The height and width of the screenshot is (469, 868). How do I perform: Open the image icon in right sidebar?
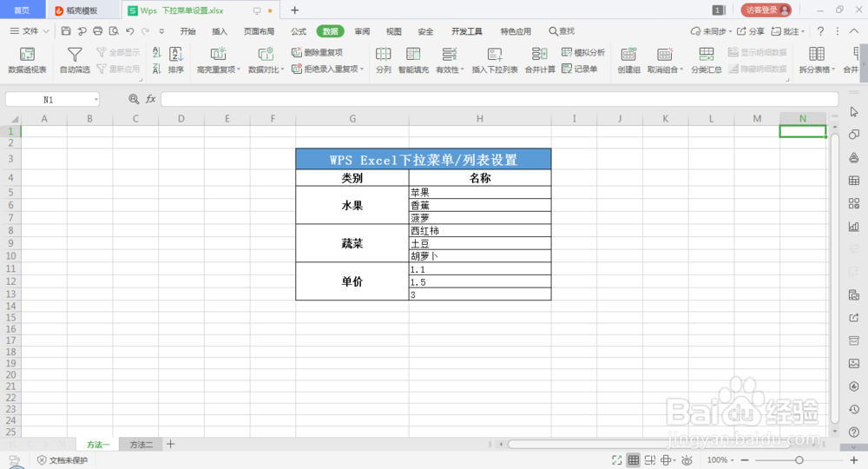(x=854, y=363)
